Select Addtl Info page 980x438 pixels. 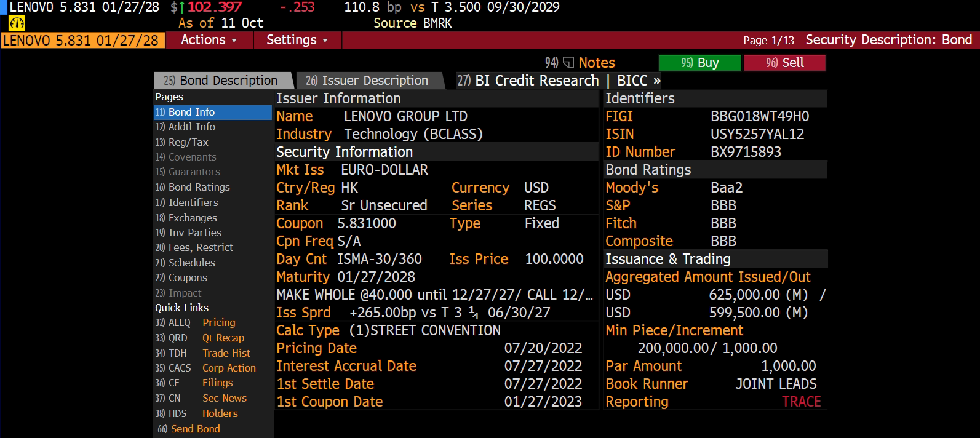pos(212,127)
